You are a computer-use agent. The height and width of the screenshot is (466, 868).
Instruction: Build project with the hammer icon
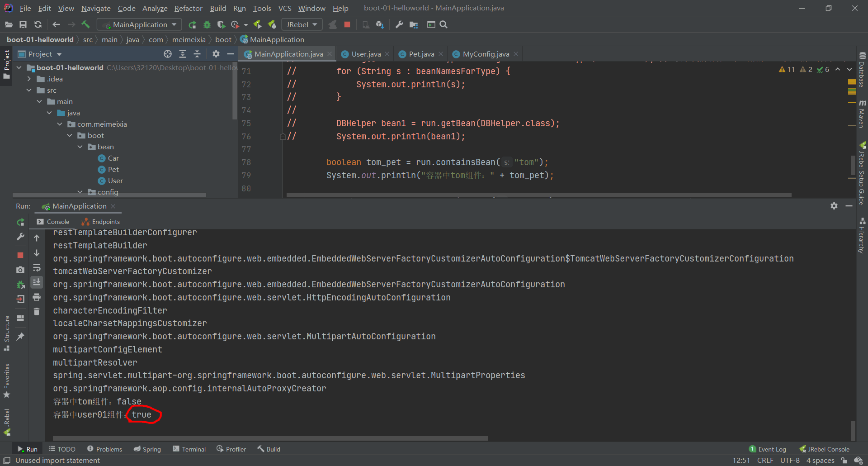[85, 24]
